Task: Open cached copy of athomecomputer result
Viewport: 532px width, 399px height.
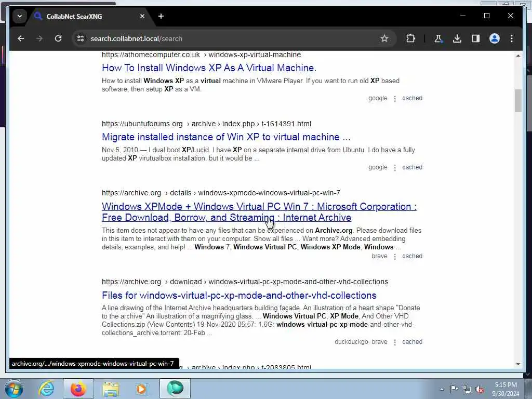Action: click(x=412, y=98)
